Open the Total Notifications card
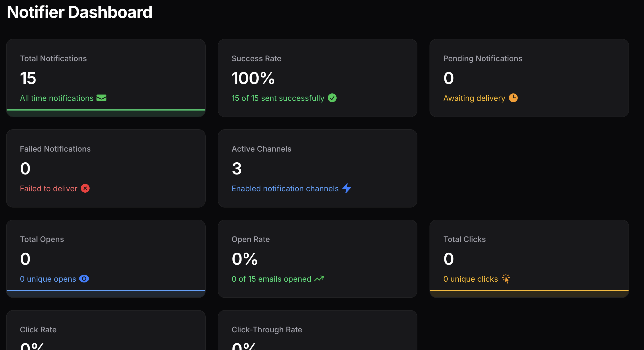 point(106,78)
